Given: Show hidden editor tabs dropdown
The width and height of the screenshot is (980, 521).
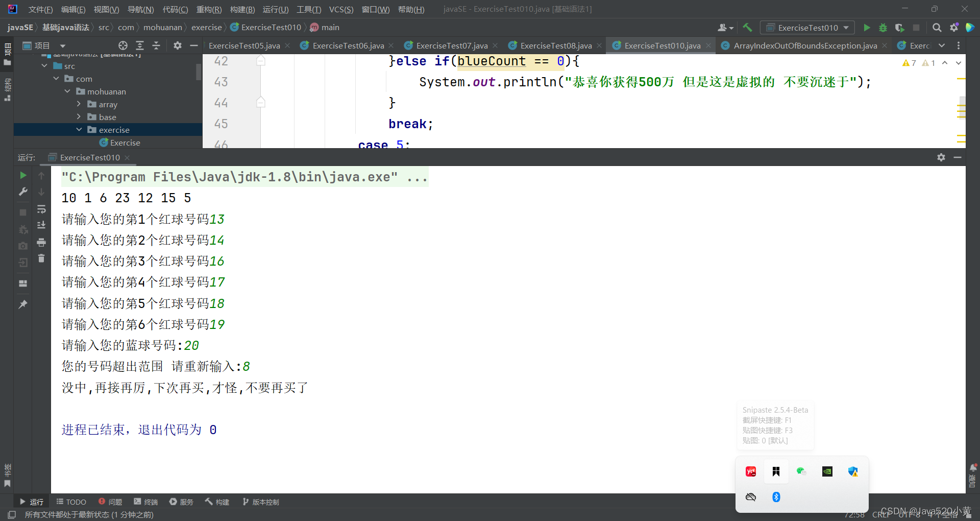Looking at the screenshot, I should pos(942,45).
